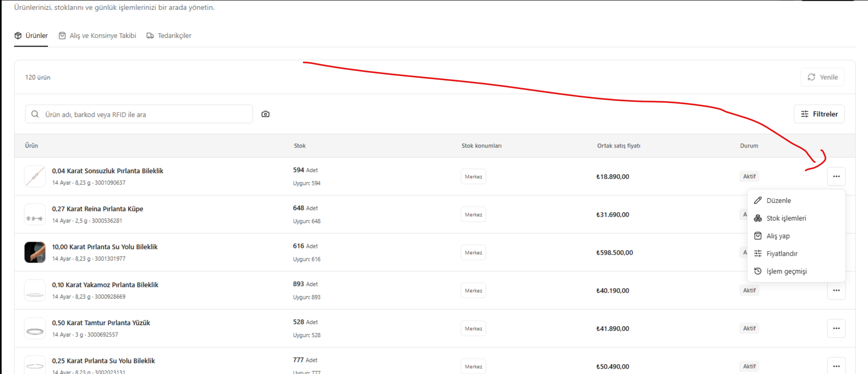This screenshot has width=868, height=374.
Task: Click the Stok konumları column header
Action: tap(481, 146)
